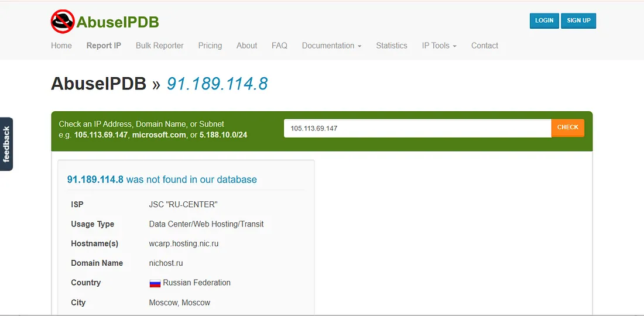The width and height of the screenshot is (644, 316).
Task: Click the Domain Name label
Action: (x=97, y=263)
